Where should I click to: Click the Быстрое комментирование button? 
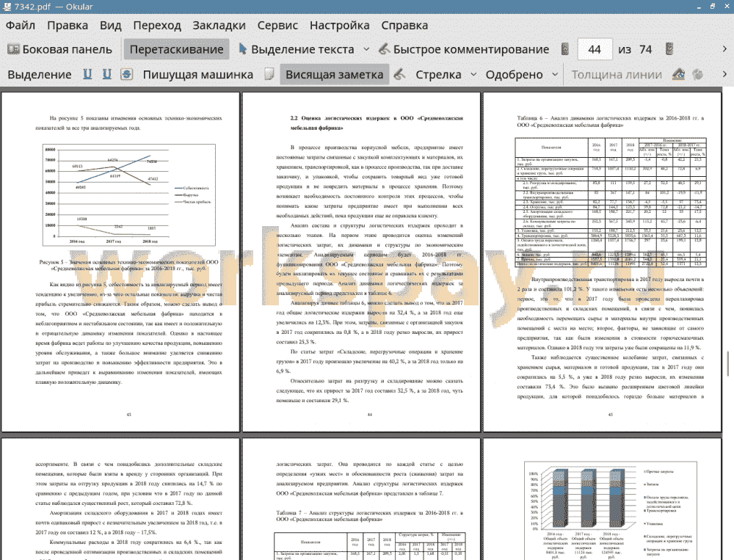coord(464,49)
